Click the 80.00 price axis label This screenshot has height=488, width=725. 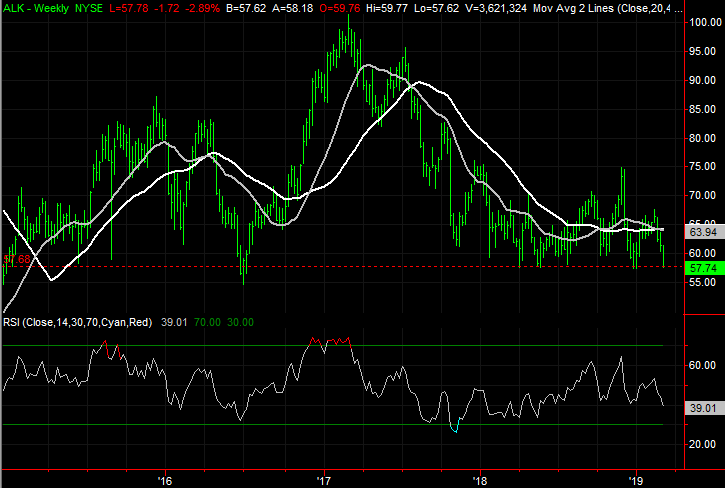tap(703, 138)
